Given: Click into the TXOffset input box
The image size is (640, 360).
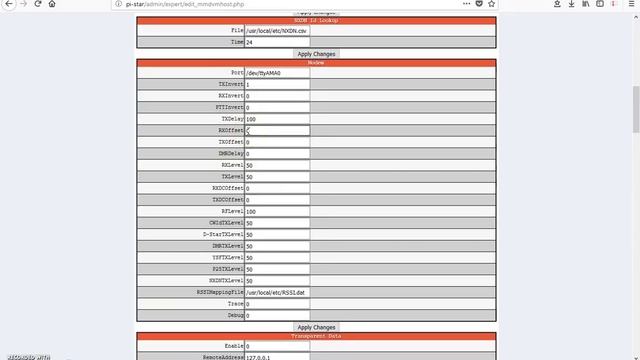Looking at the screenshot, I should tap(277, 142).
